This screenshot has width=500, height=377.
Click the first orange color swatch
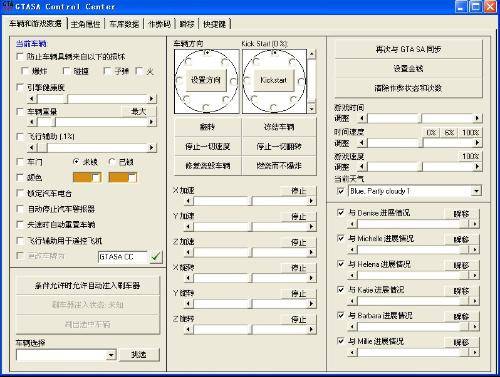click(x=87, y=177)
